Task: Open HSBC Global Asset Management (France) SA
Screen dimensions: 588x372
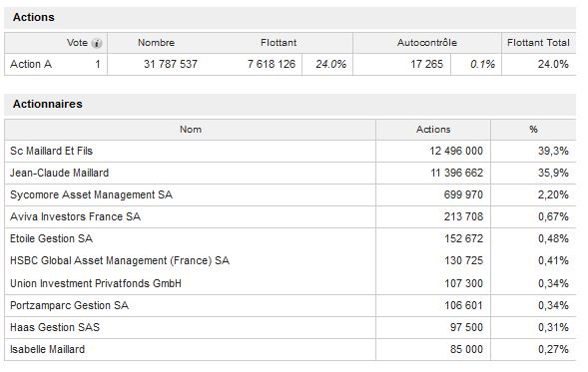Action: coord(120,260)
